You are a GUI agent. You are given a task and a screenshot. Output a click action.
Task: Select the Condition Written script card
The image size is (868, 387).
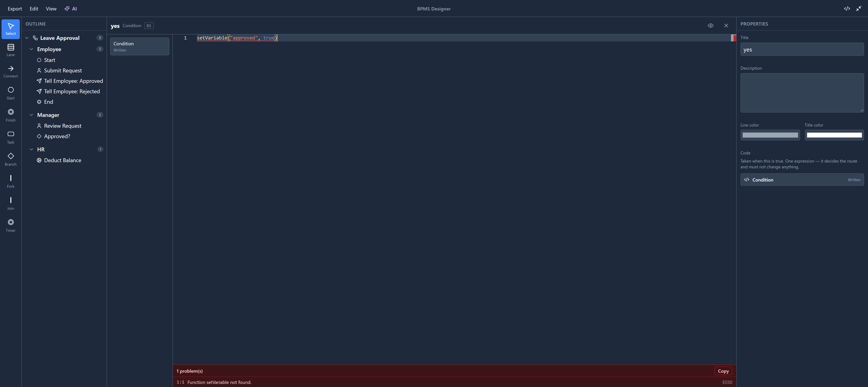tap(139, 46)
